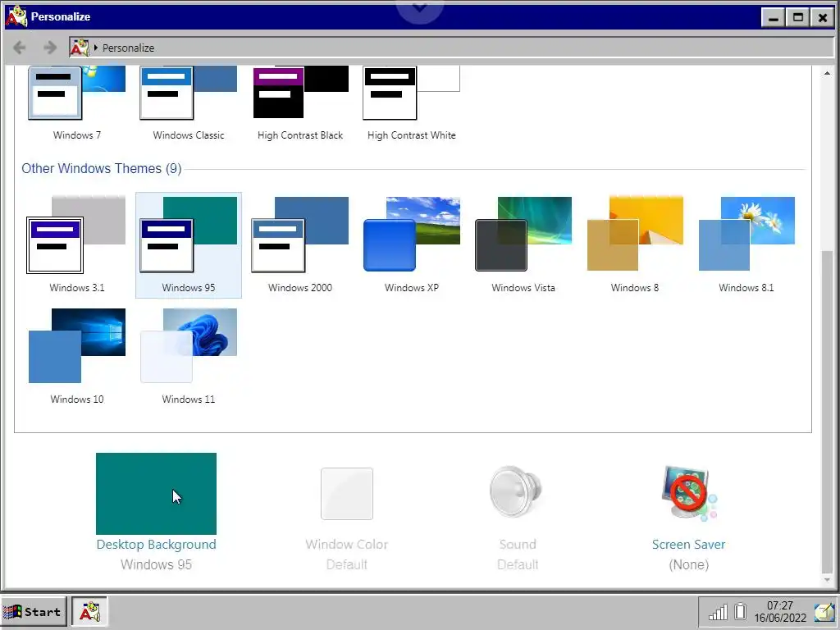The image size is (840, 630).
Task: Click the scrollbar up arrow
Action: (827, 73)
